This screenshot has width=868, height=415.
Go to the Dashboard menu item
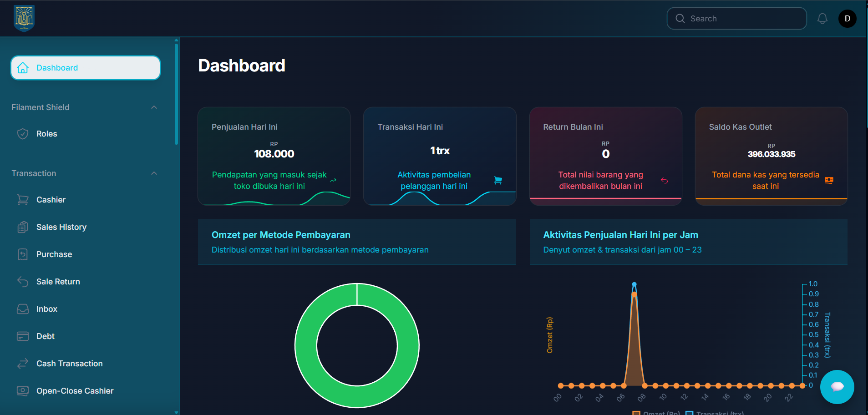(x=86, y=68)
